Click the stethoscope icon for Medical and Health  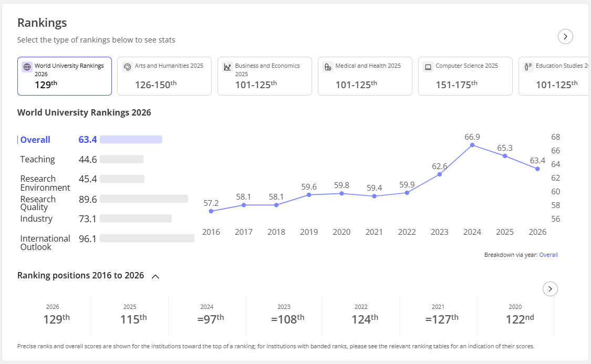tap(328, 67)
